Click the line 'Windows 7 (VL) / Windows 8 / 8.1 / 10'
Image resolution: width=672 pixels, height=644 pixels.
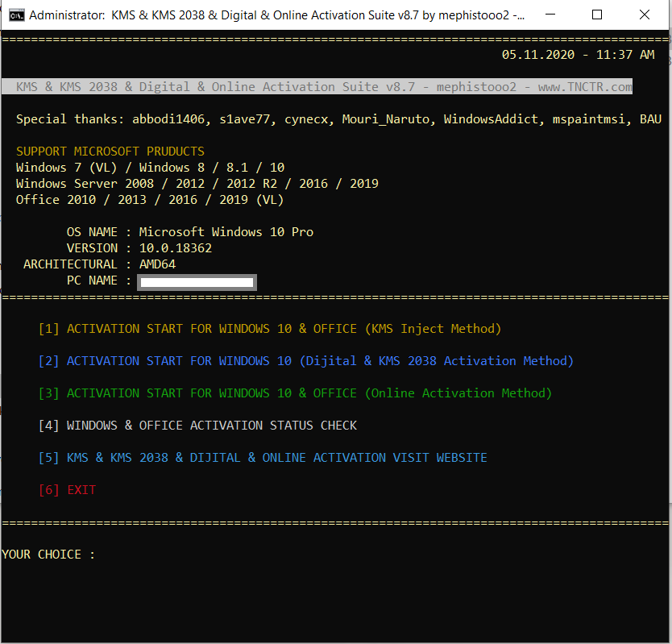coord(150,168)
